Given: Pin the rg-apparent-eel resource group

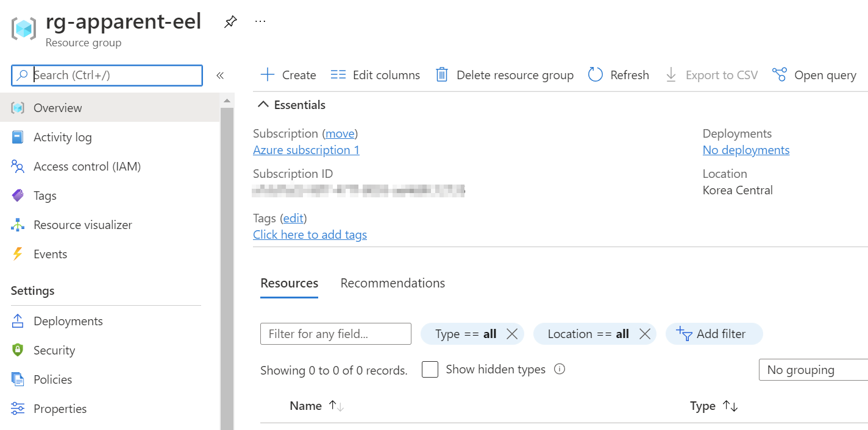Looking at the screenshot, I should pyautogui.click(x=230, y=23).
